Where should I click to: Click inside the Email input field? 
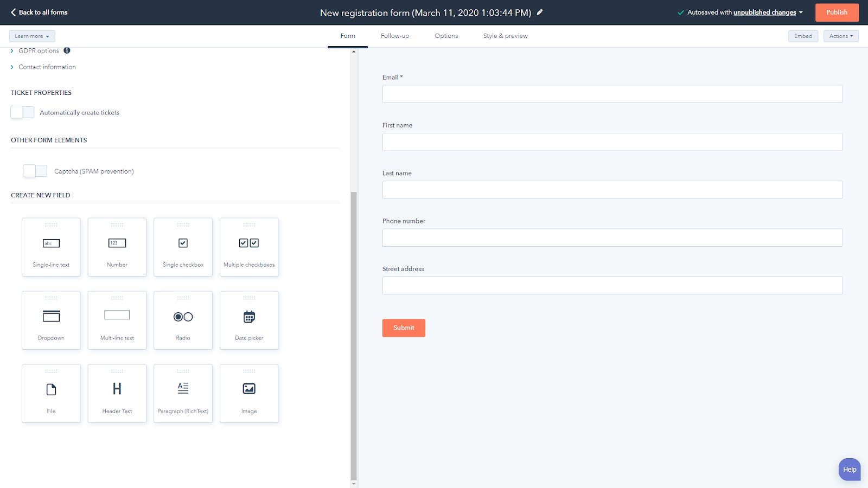(x=612, y=93)
